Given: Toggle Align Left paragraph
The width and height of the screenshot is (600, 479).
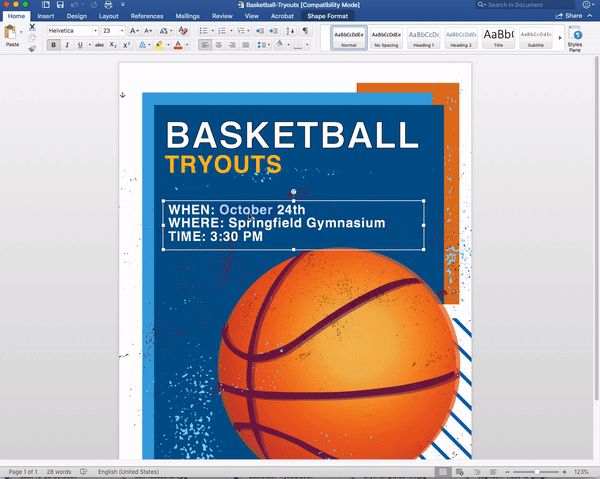Looking at the screenshot, I should click(x=205, y=45).
